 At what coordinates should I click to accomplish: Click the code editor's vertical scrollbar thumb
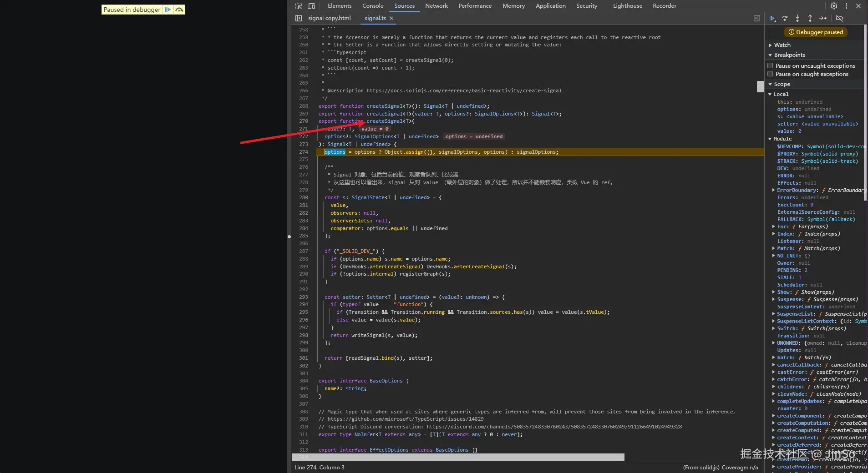click(760, 86)
